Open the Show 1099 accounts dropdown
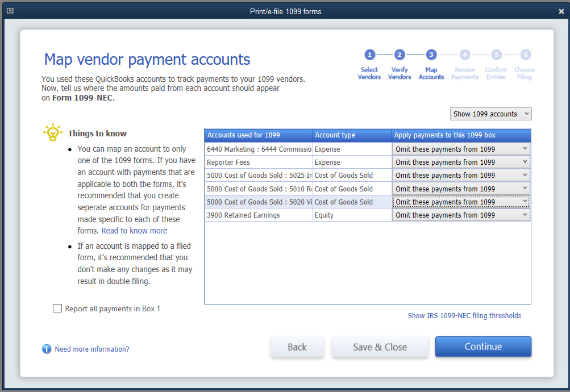The width and height of the screenshot is (570, 392). pos(490,114)
